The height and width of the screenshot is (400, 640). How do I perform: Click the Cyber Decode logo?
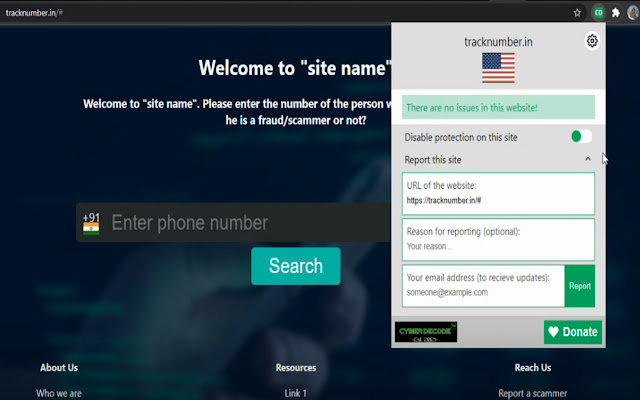425,332
